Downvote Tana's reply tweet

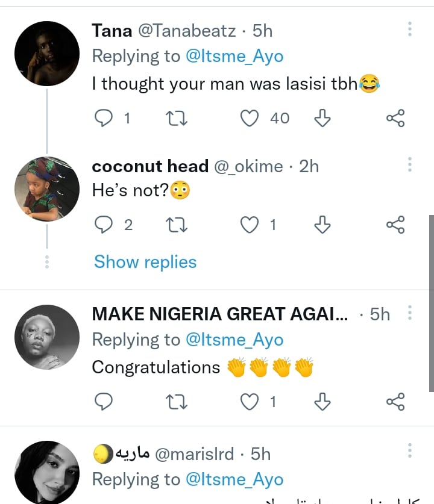[x=322, y=119]
